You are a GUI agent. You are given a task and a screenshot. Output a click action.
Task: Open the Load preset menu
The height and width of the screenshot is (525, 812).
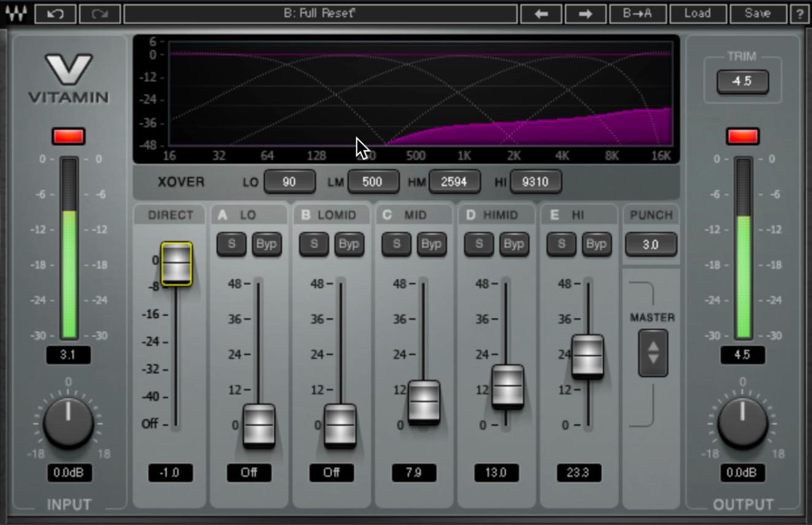(698, 13)
